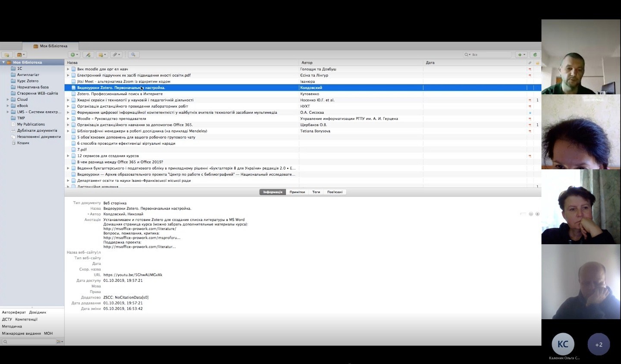The width and height of the screenshot is (621, 364).
Task: Open the URL https://youtu.be/5GhwAUMGvXk field
Action: click(133, 275)
